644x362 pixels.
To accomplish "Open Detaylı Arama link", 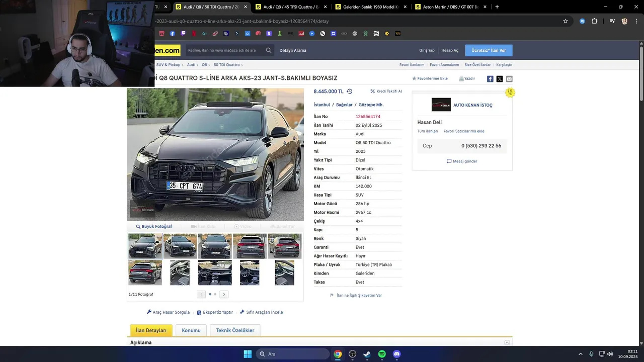I will coord(293,50).
